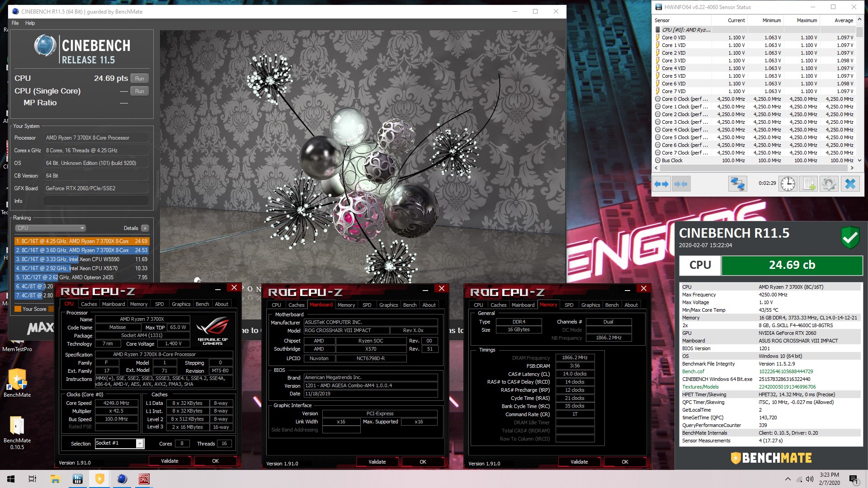868x488 pixels.
Task: Click the clock showing 3:23 PM
Action: 829,475
